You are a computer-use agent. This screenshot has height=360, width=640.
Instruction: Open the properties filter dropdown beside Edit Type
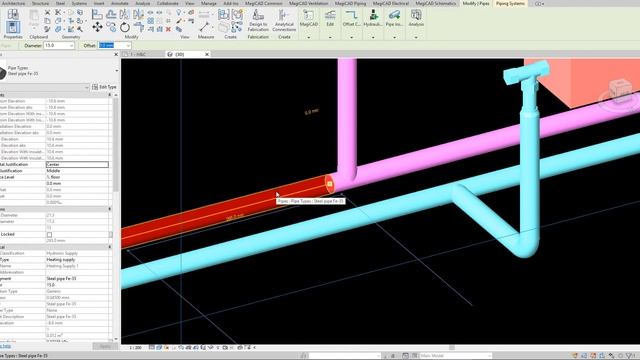point(87,87)
